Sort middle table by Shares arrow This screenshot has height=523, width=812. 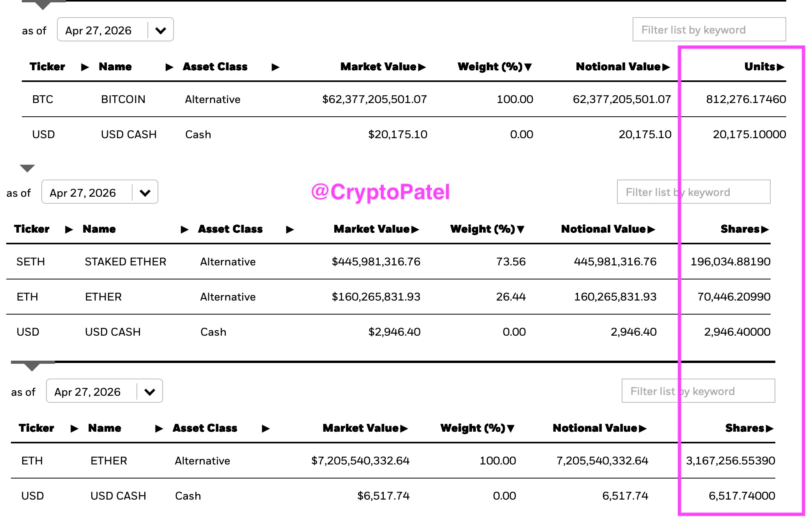tap(765, 229)
